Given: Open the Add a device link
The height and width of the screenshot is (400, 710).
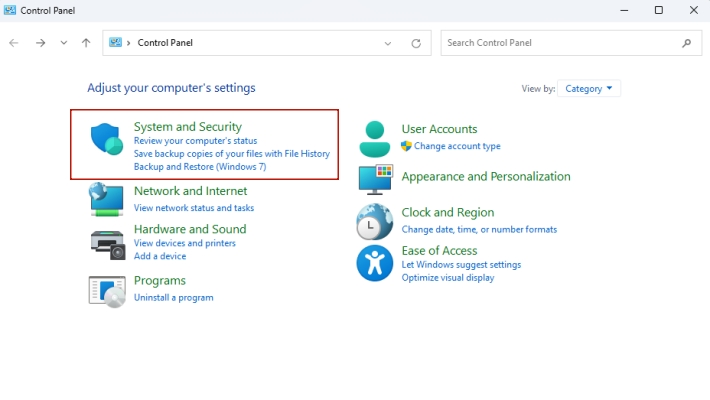Looking at the screenshot, I should tap(159, 257).
